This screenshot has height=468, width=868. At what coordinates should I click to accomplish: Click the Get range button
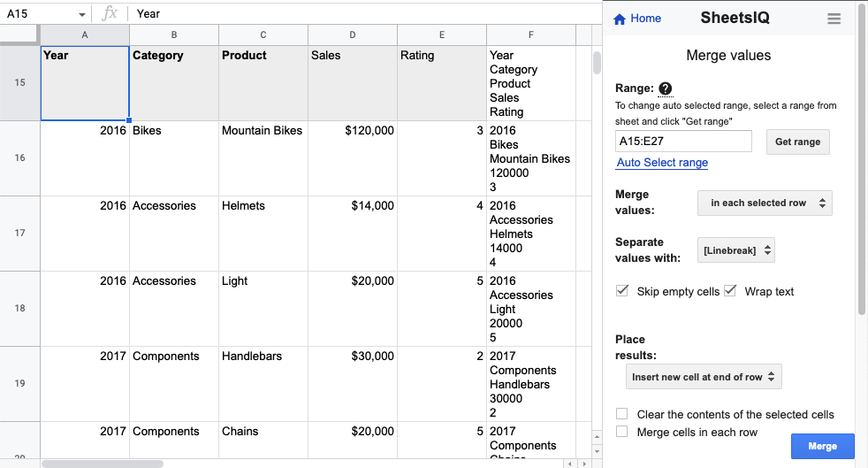[x=797, y=142]
